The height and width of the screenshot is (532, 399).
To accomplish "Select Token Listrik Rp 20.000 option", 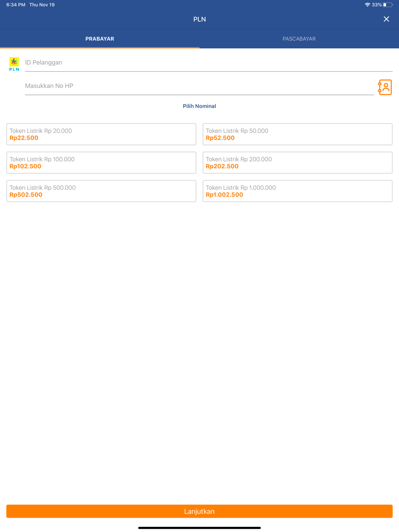I will [101, 134].
